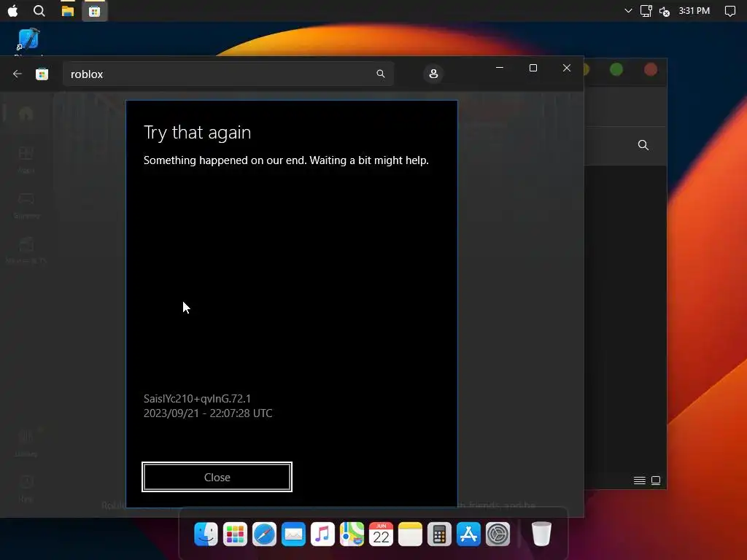
Task: Click the search icon in background window
Action: tap(643, 145)
